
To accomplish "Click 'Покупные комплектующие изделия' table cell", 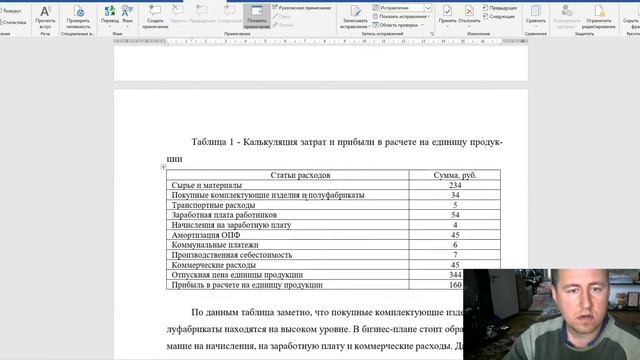I will 288,195.
